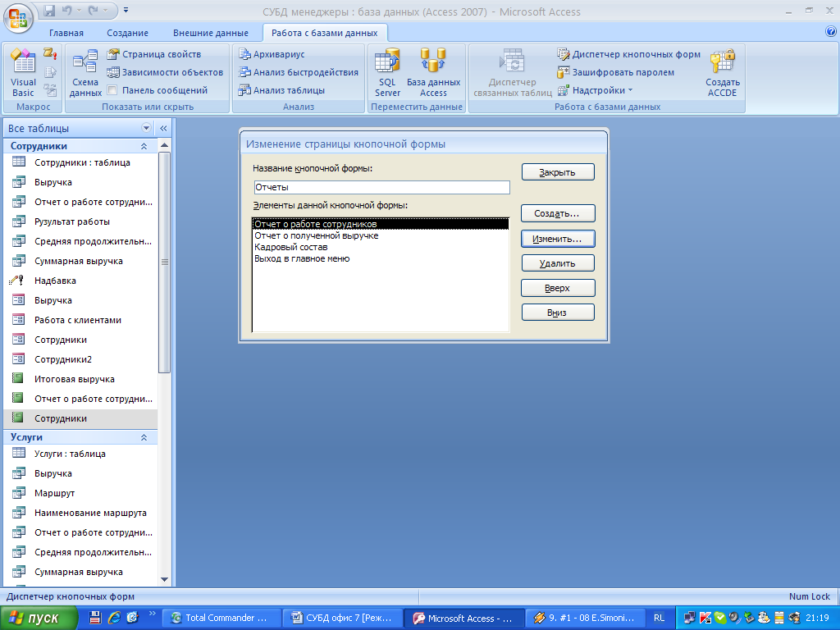Click the Создать... button
The width and height of the screenshot is (840, 630).
point(558,213)
